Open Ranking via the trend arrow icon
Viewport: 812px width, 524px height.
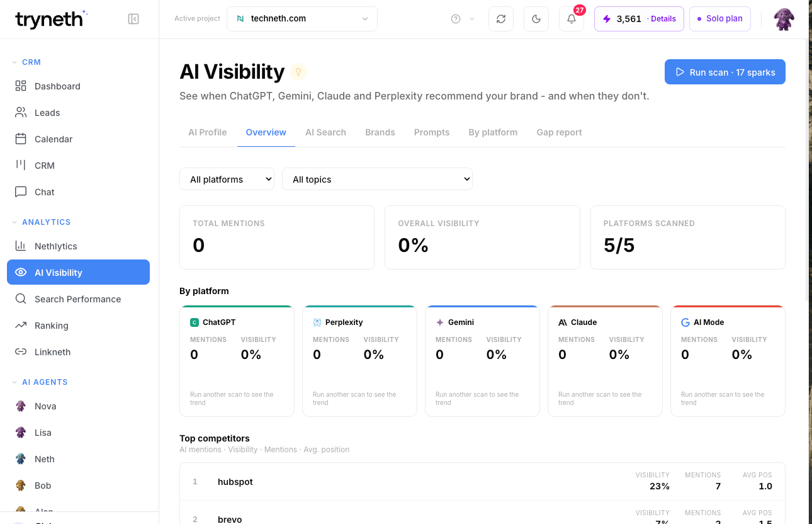(21, 325)
